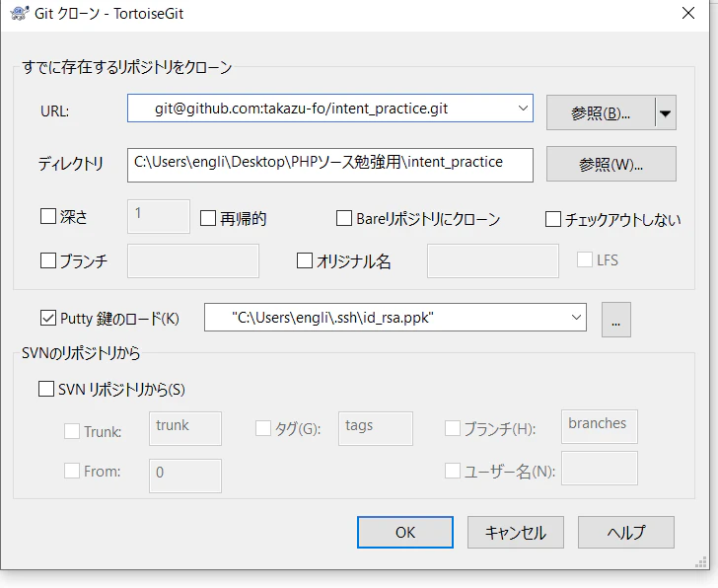
Task: Confirm cloning with the OK button
Action: pos(405,532)
